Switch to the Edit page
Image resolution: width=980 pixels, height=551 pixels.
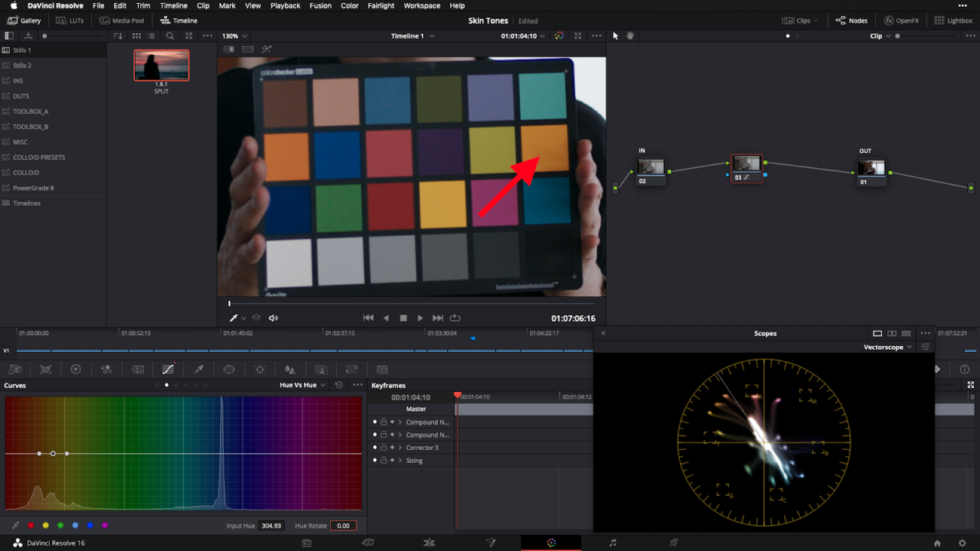pos(429,543)
